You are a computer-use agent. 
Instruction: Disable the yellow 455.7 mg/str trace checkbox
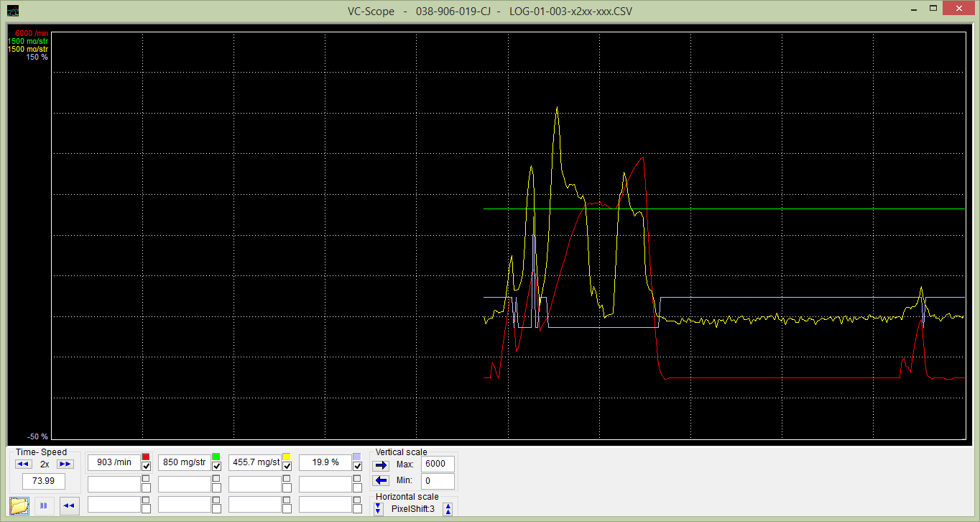click(287, 467)
